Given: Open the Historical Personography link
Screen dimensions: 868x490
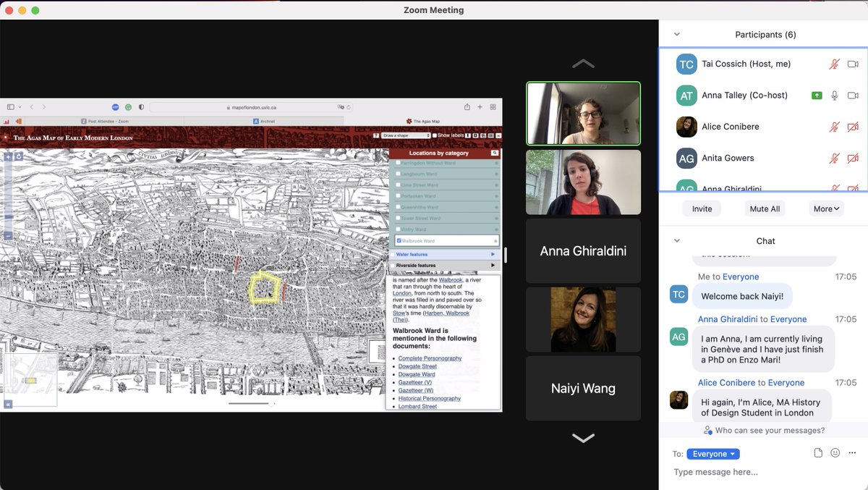Looking at the screenshot, I should (430, 398).
